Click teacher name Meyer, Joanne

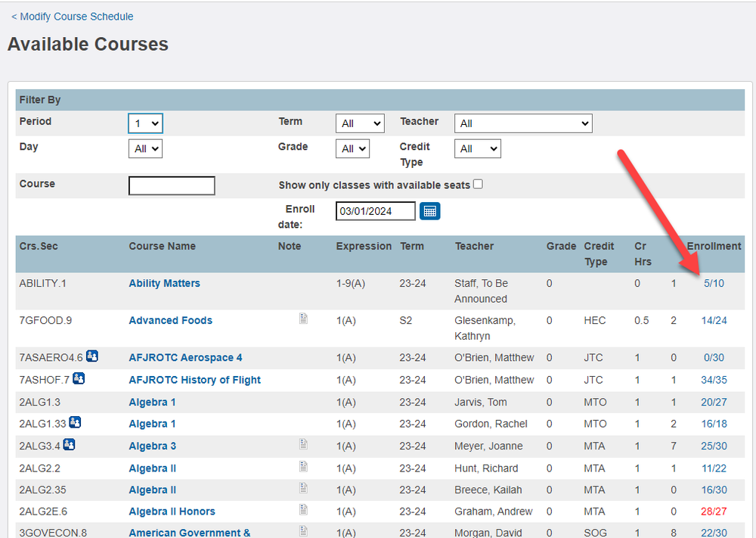click(x=488, y=446)
